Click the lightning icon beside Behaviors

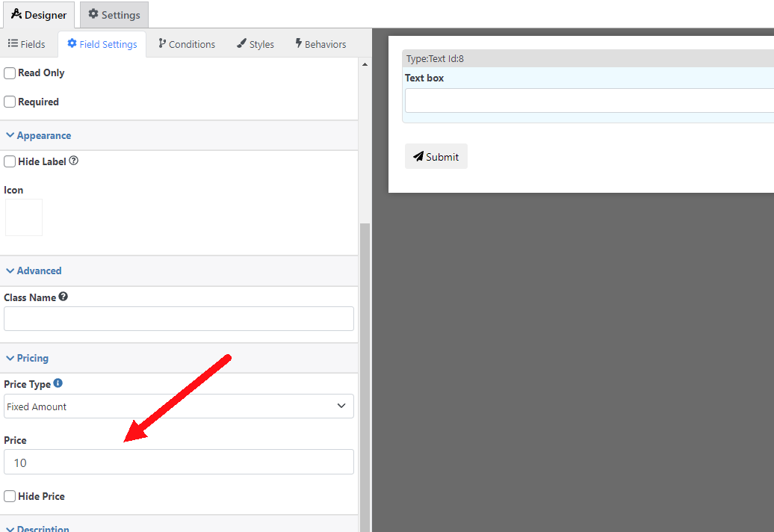click(299, 43)
